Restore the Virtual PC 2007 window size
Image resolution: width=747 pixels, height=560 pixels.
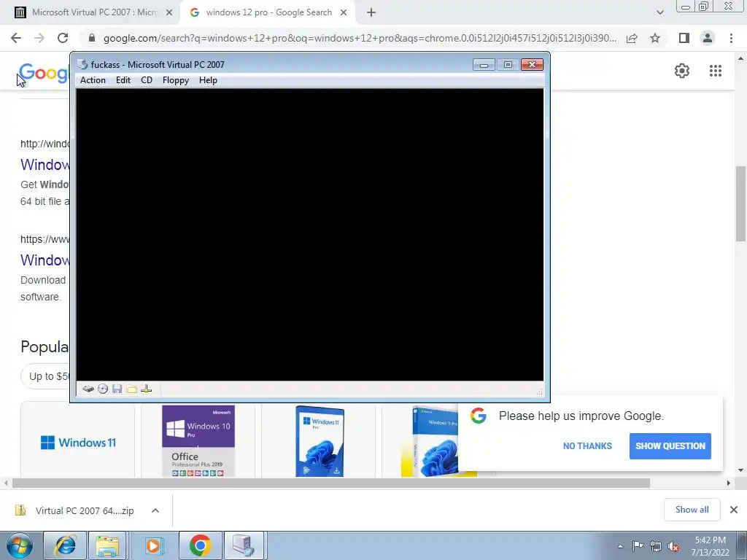click(508, 65)
